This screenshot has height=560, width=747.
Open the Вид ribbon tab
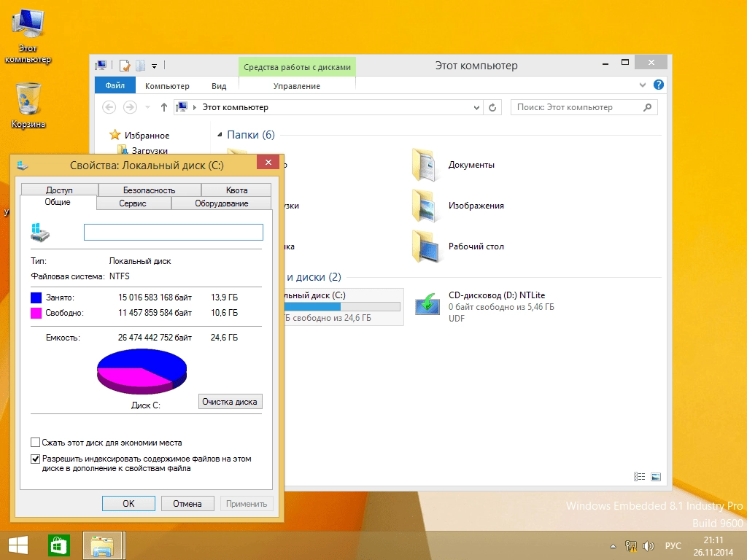pos(219,86)
